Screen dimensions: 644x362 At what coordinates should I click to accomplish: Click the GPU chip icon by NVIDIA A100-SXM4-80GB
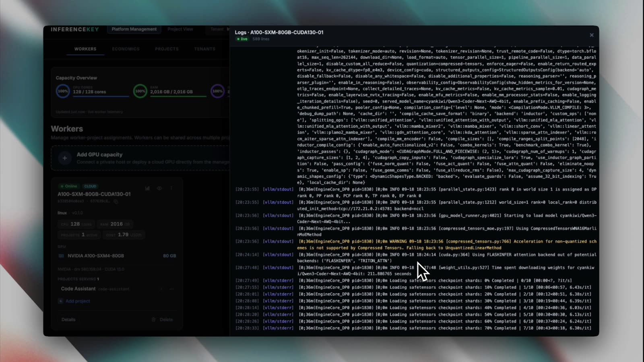(61, 256)
